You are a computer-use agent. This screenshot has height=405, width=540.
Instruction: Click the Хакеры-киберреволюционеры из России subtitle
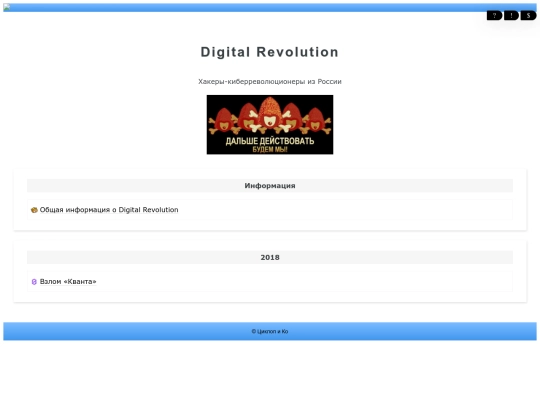(270, 82)
